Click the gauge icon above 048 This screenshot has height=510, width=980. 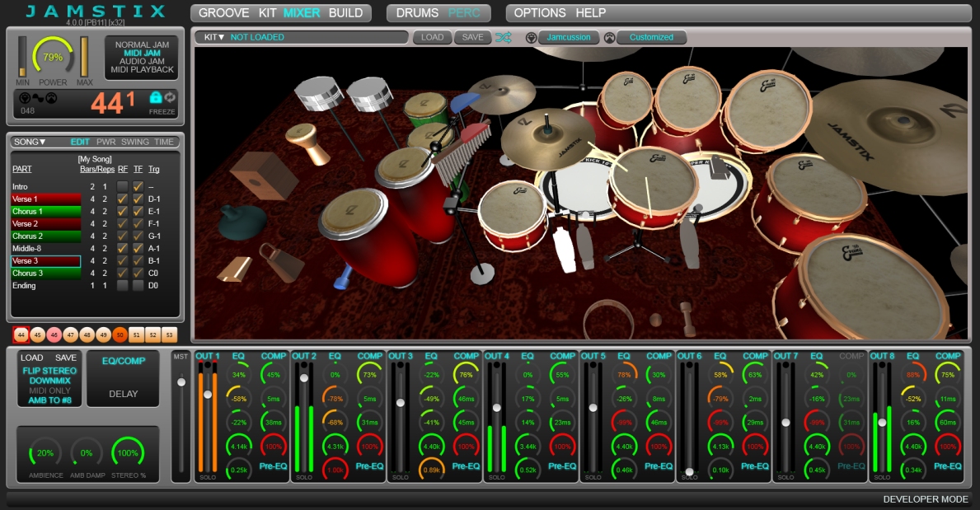pos(51,98)
